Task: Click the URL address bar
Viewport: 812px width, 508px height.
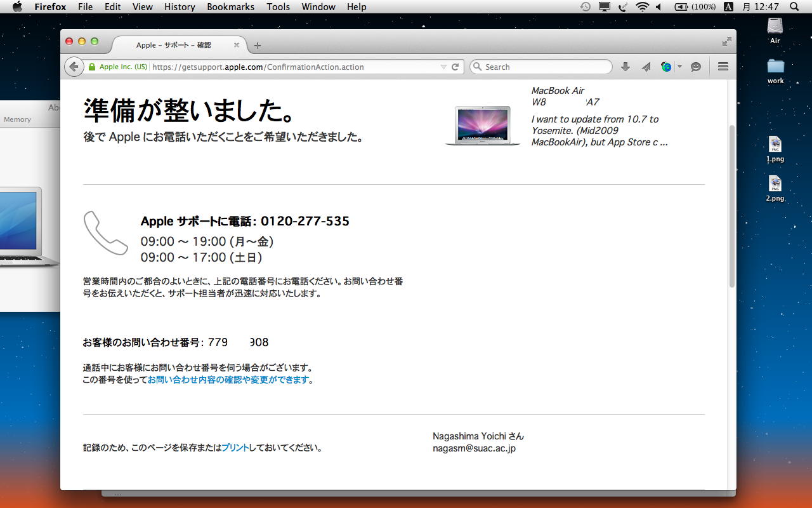Action: [294, 67]
